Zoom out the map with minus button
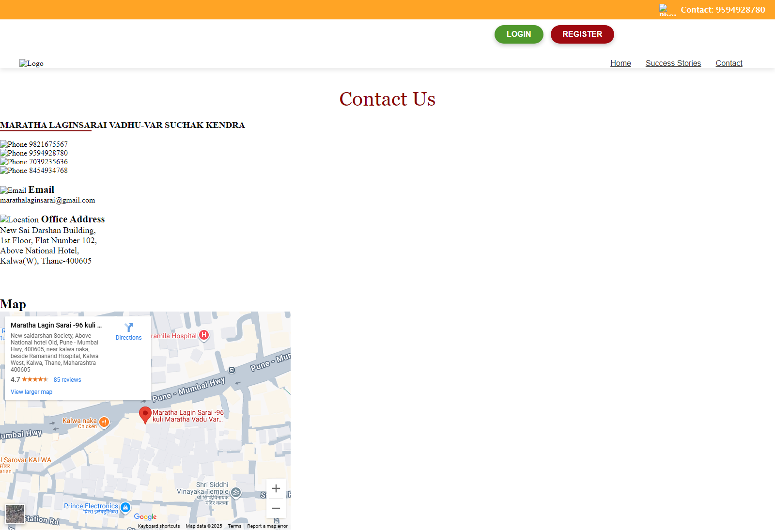 tap(276, 508)
